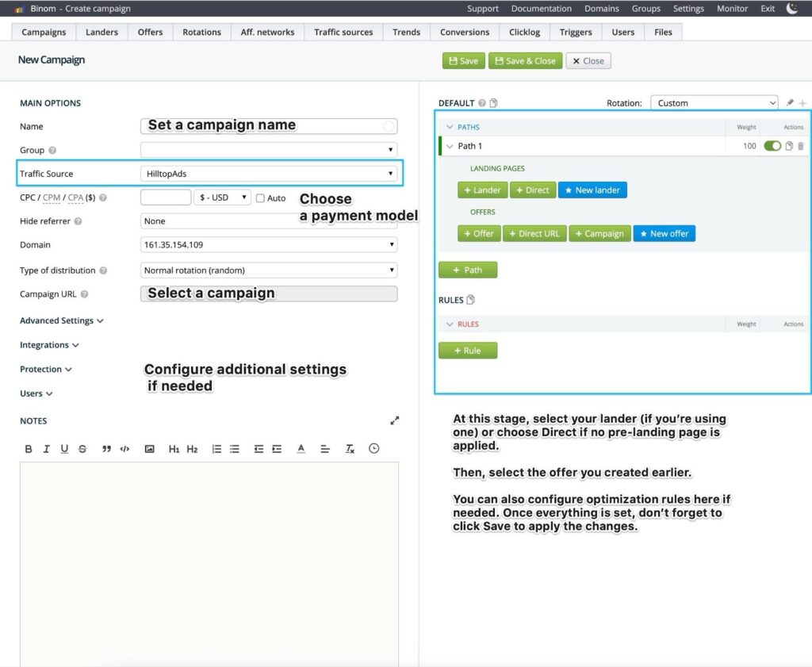Copy Path 1 using the duplicate icon
Image resolution: width=812 pixels, height=667 pixels.
pyautogui.click(x=789, y=146)
